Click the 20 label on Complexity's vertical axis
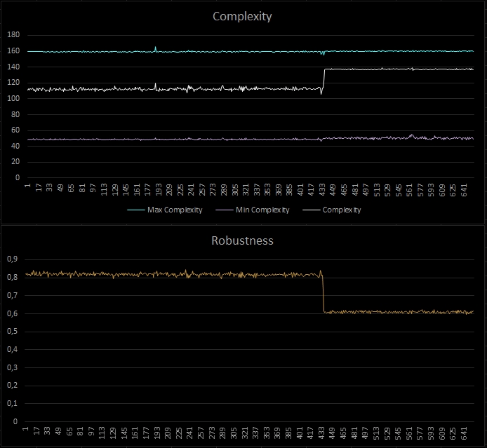Screen dimensions: 487x448 pos(15,161)
